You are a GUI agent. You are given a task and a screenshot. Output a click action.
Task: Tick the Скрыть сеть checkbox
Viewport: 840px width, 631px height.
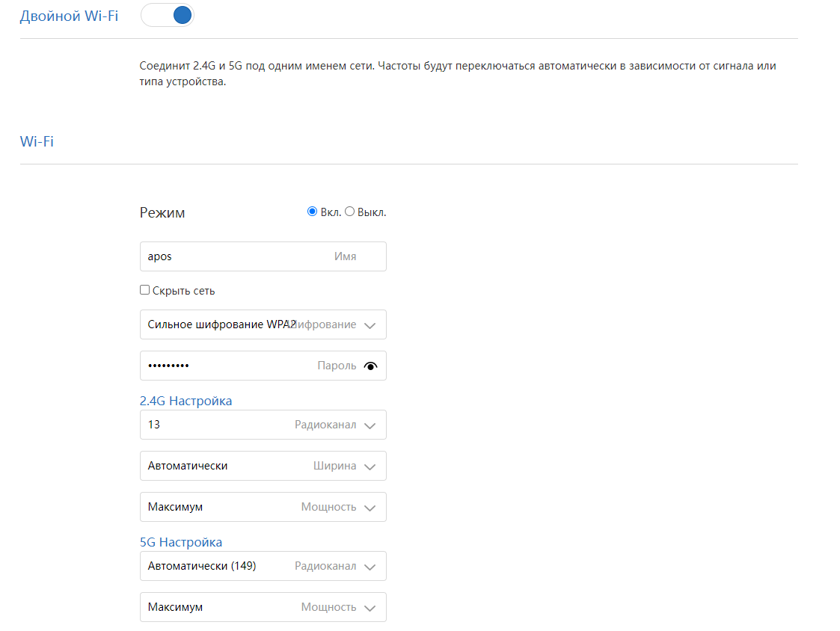click(x=145, y=290)
